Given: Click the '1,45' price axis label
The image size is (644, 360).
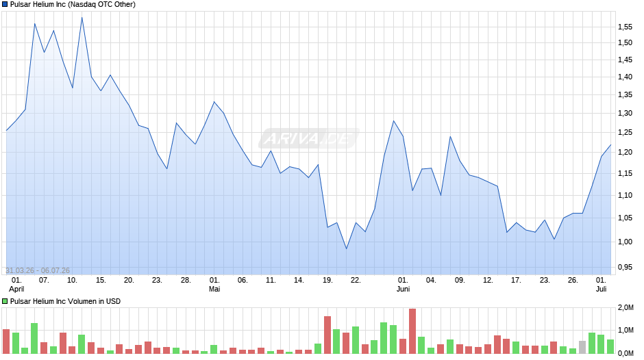Looking at the screenshot, I should [x=625, y=60].
